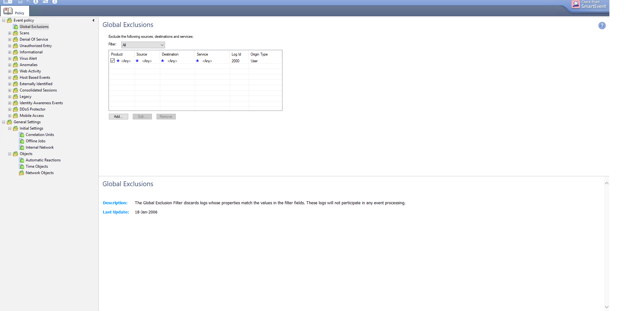Viewport: 644px width, 311px height.
Task: Open the Correlation Units settings
Action: [39, 134]
